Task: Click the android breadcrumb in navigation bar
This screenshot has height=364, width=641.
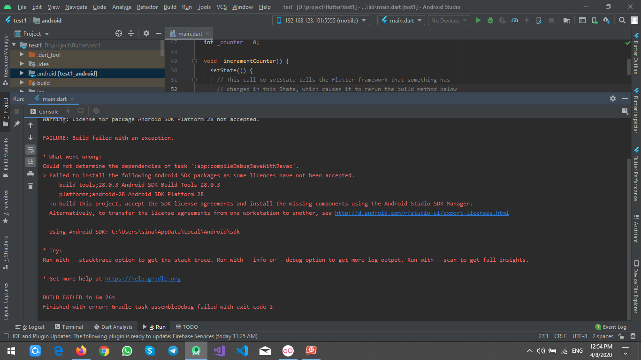Action: (x=48, y=21)
